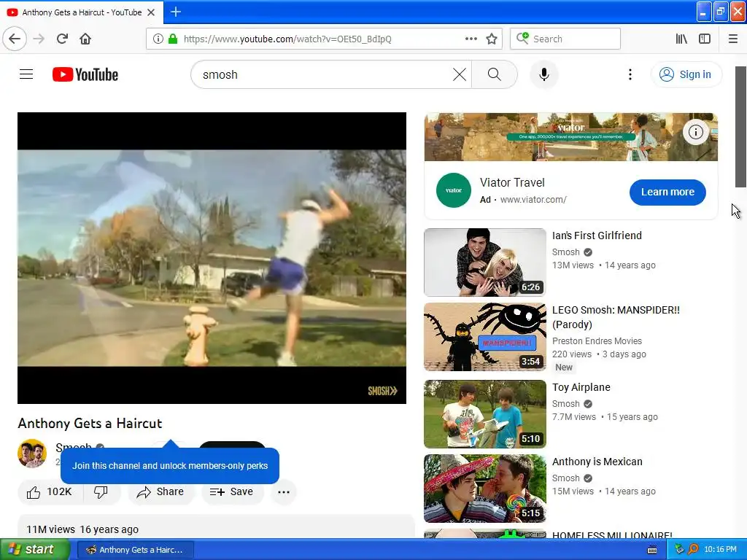747x560 pixels.
Task: Click the browser Back arrow button
Action: point(15,39)
